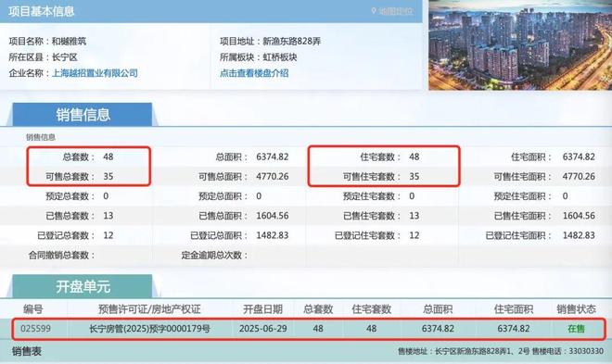
Task: Select the 开盘单元 tab
Action: point(83,286)
